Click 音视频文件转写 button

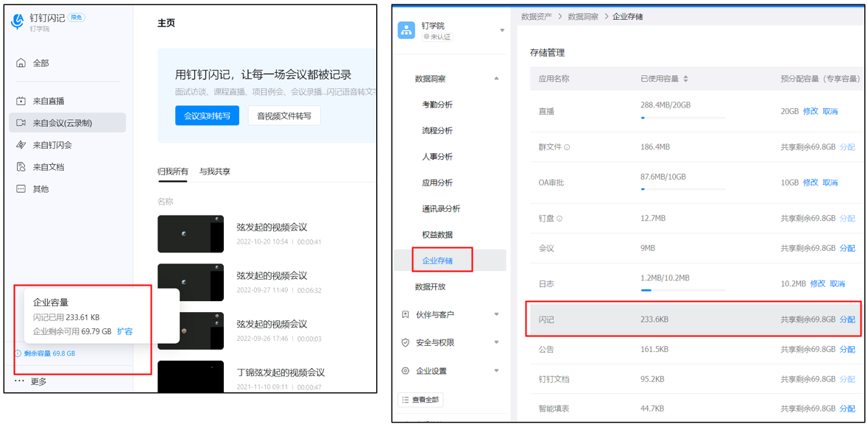pos(284,116)
